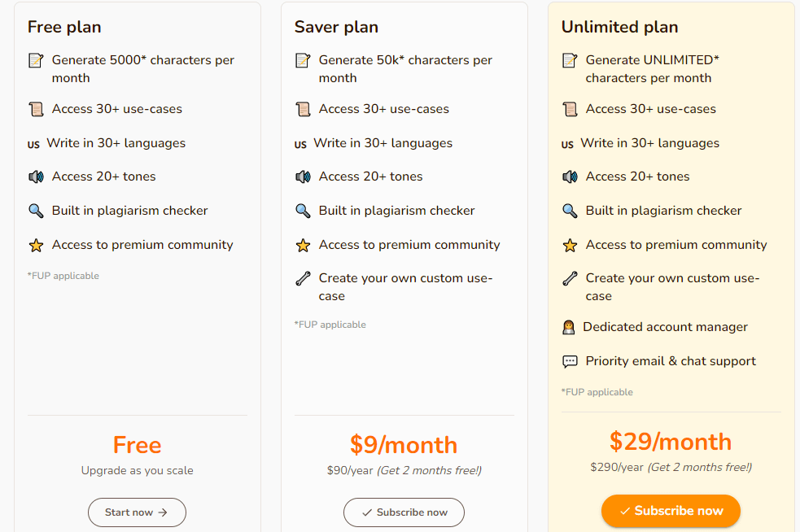Click the Unlimited plan heading
The width and height of the screenshot is (800, 532).
pos(620,27)
